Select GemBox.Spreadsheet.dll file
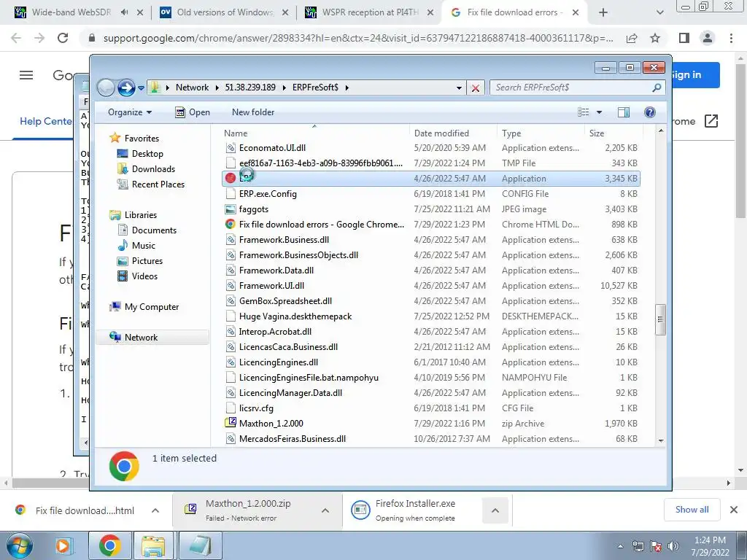The height and width of the screenshot is (560, 747). click(285, 301)
